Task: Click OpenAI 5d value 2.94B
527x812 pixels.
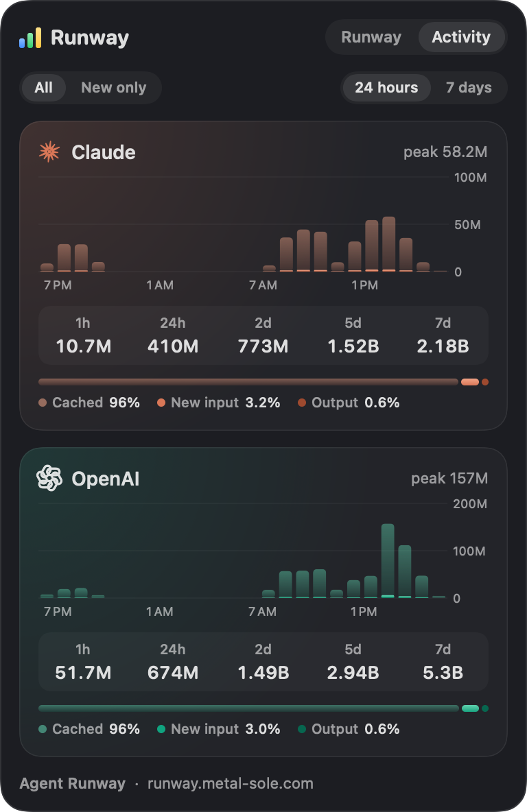Action: click(353, 672)
